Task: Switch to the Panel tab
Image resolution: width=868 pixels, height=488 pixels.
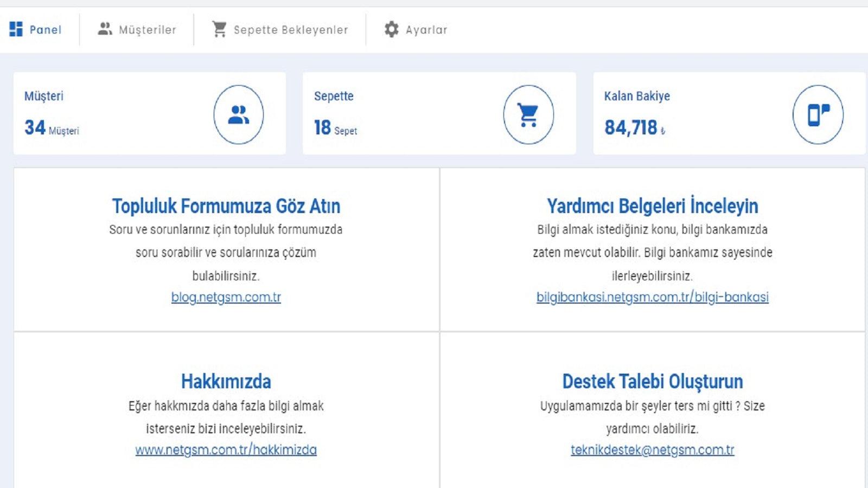Action: (47, 30)
